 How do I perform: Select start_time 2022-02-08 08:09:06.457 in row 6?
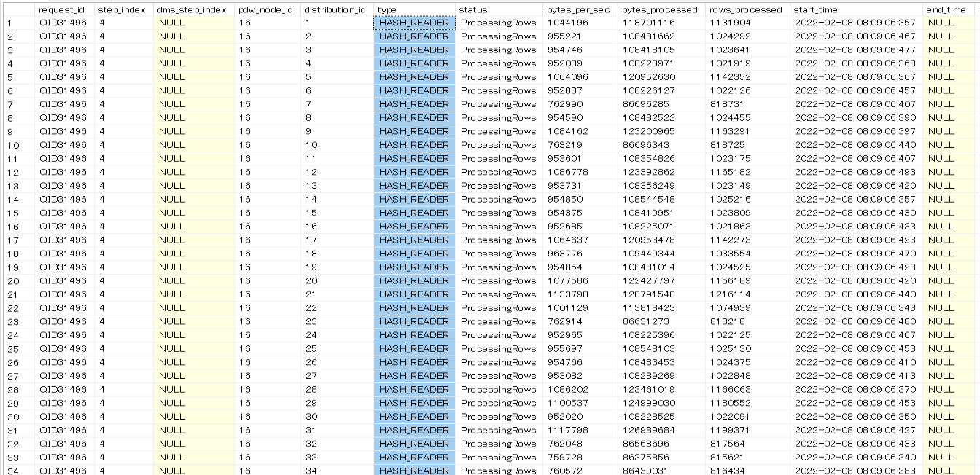click(x=855, y=91)
